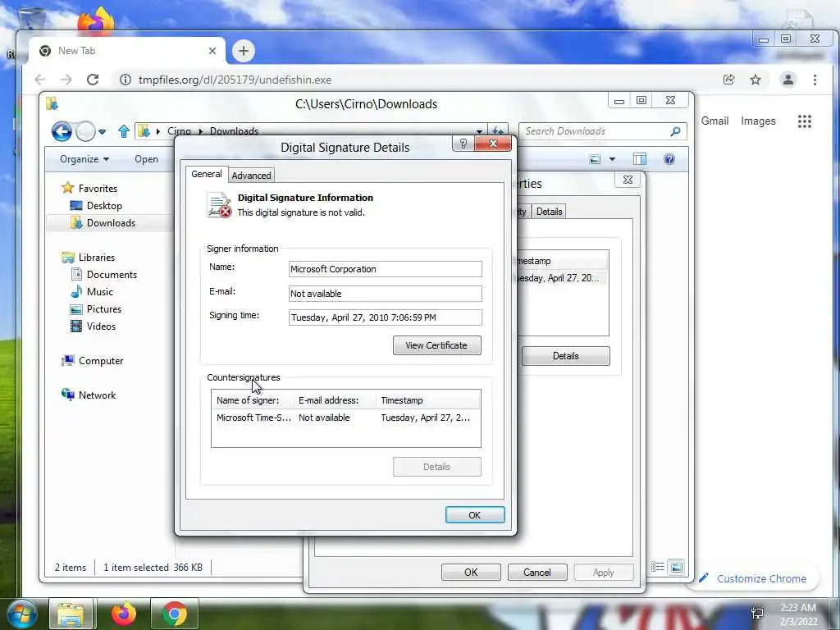The width and height of the screenshot is (840, 630).
Task: Switch to the Advanced tab
Action: tap(251, 176)
